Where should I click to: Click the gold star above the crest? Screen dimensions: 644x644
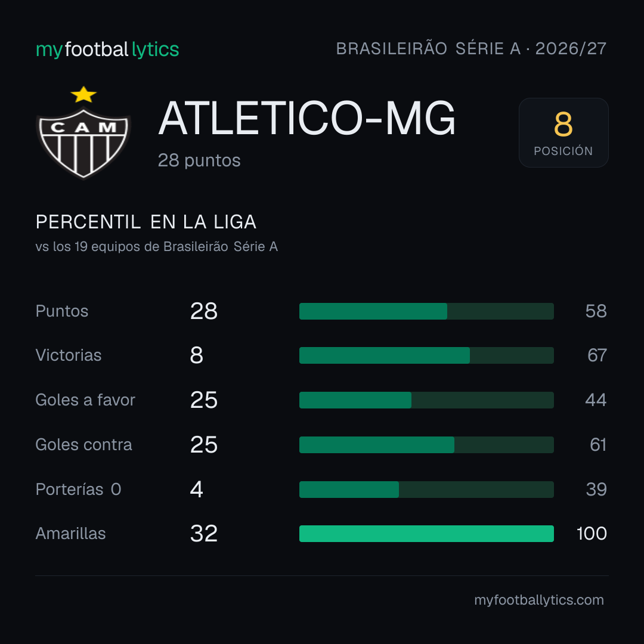[x=83, y=94]
